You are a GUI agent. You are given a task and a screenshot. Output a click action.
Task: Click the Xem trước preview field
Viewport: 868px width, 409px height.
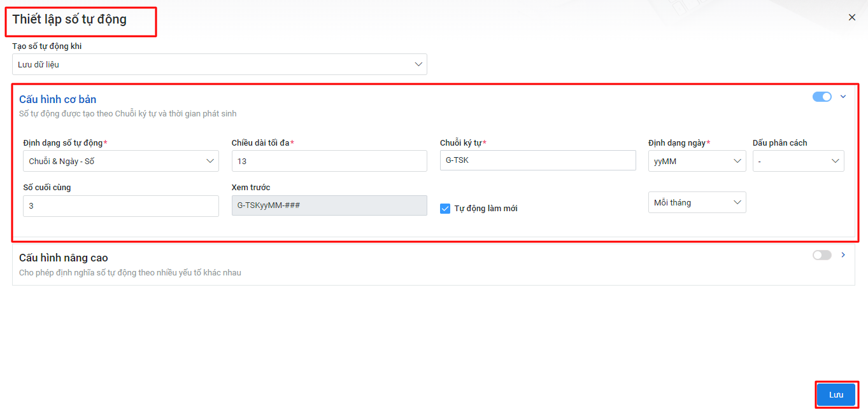pos(329,205)
